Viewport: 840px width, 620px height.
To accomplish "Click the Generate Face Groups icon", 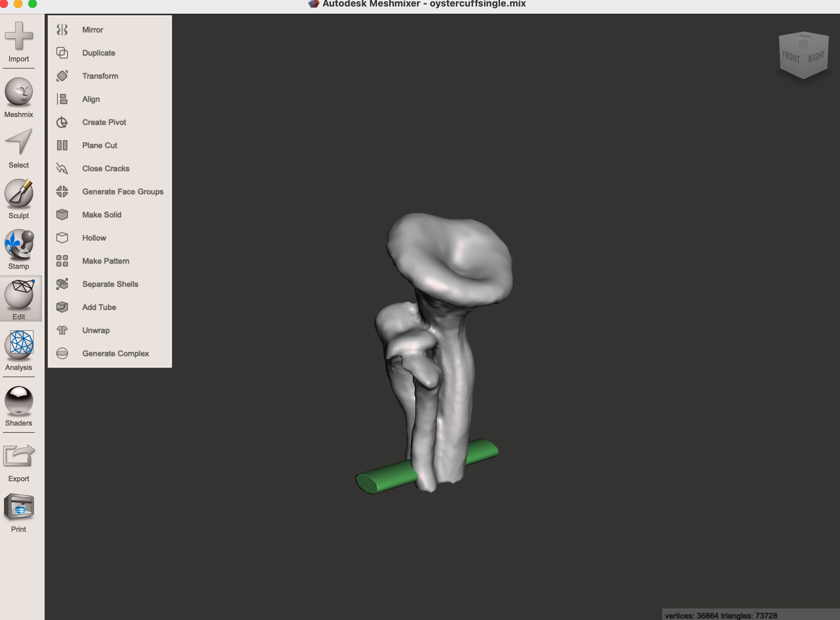I will (x=62, y=191).
